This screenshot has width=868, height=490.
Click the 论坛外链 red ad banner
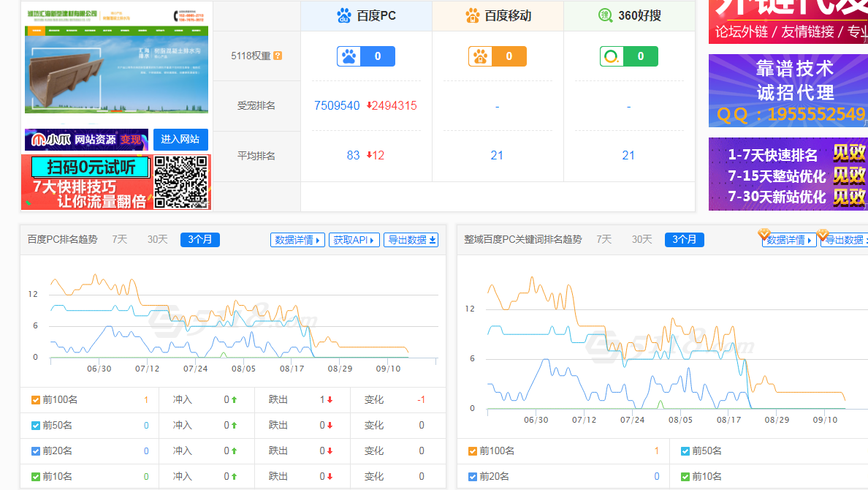click(788, 22)
